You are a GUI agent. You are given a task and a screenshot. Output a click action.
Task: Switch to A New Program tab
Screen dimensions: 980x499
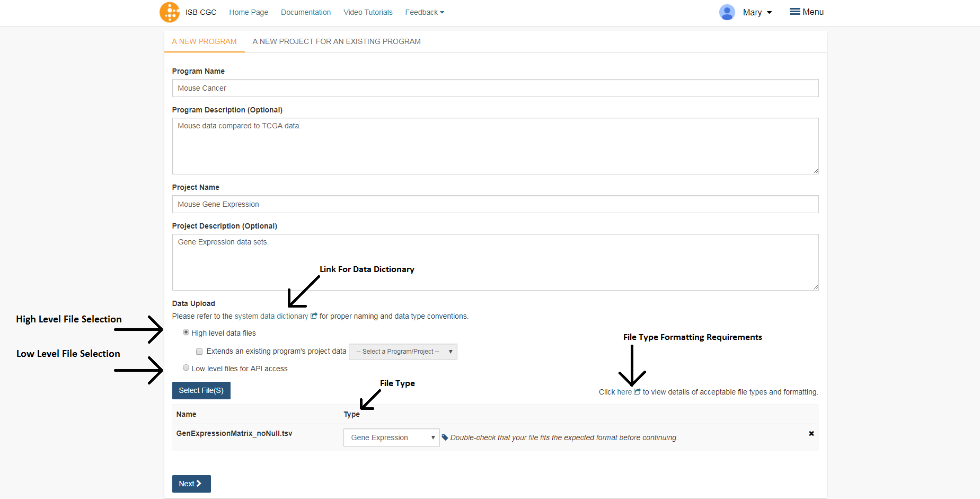204,41
